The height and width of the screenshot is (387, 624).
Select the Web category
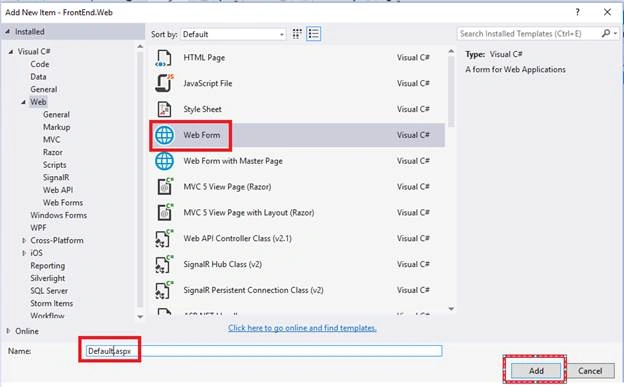tap(38, 102)
